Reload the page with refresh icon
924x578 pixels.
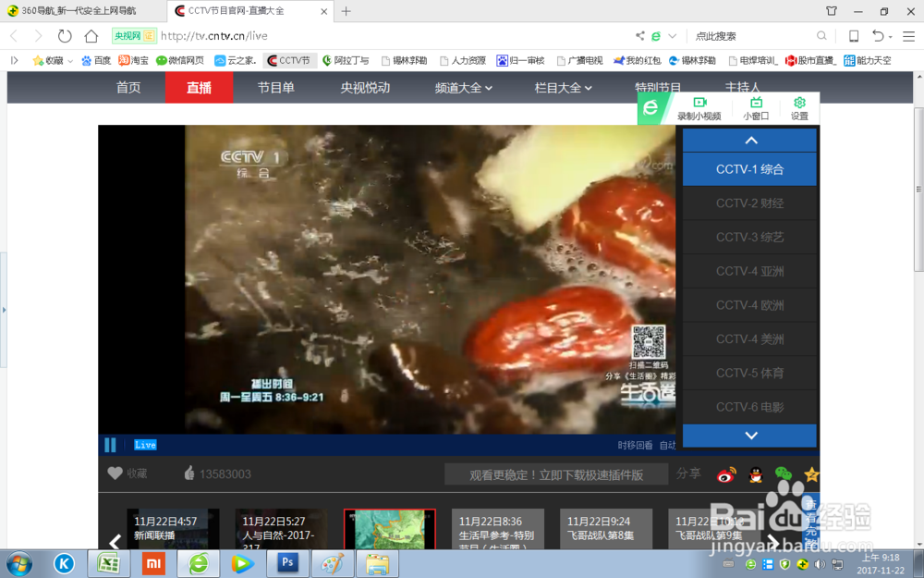(65, 36)
